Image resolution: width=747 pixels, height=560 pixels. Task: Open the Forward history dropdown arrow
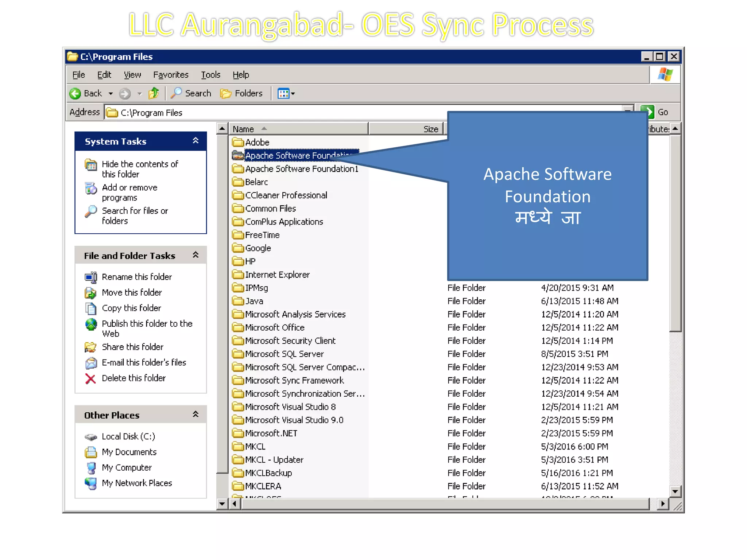tap(139, 94)
